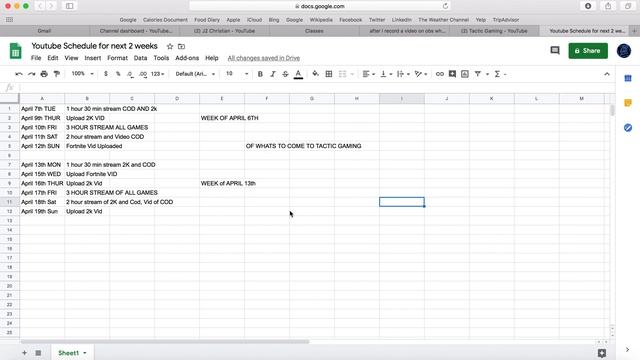This screenshot has height=360, width=640.
Task: Open text rotation dropdown
Action: tap(420, 74)
